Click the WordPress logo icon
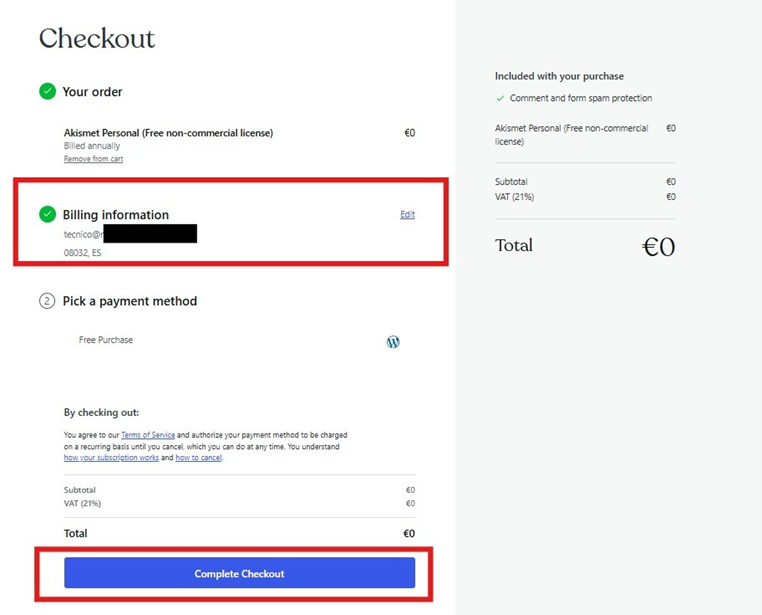 tap(393, 342)
